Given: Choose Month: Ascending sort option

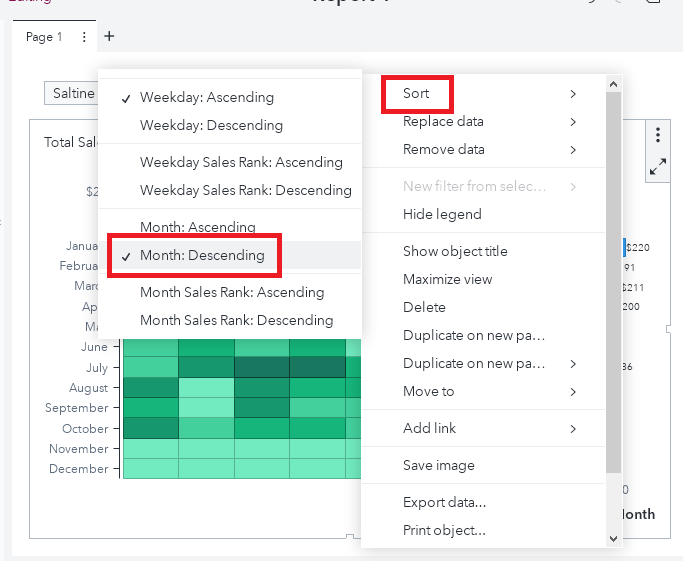Looking at the screenshot, I should [197, 227].
